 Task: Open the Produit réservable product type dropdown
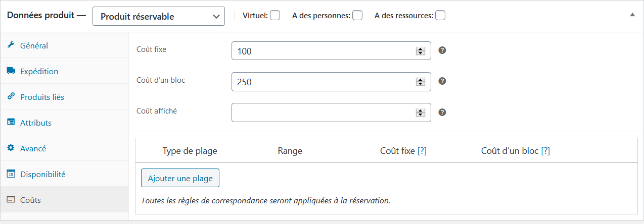pyautogui.click(x=159, y=16)
